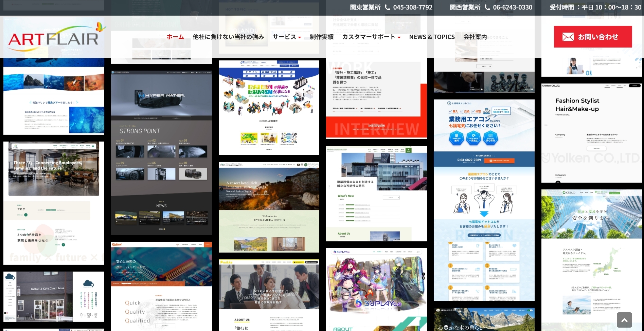Open the 建築設備の未来を創造する thumbnail

coord(376,194)
